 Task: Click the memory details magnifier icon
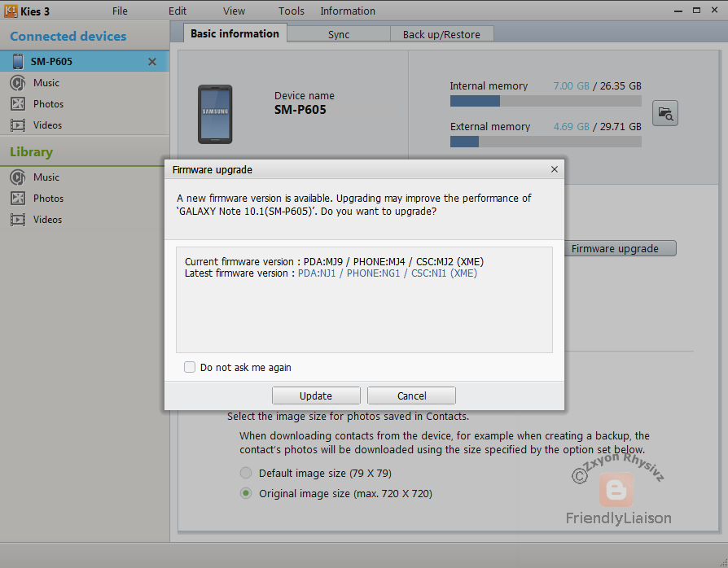coord(665,113)
